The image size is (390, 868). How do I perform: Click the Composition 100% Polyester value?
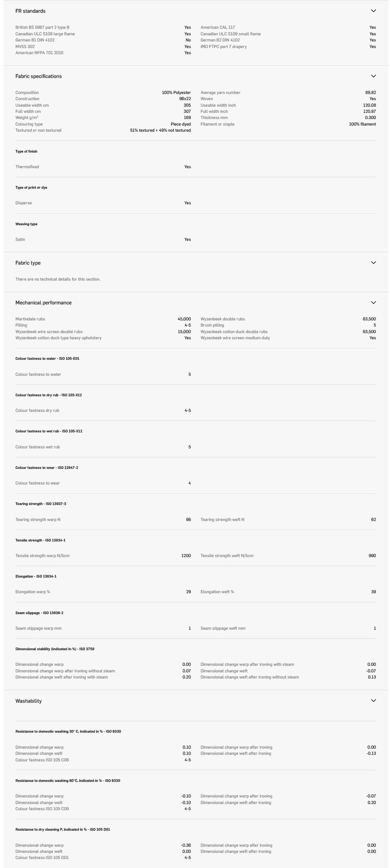pos(176,93)
